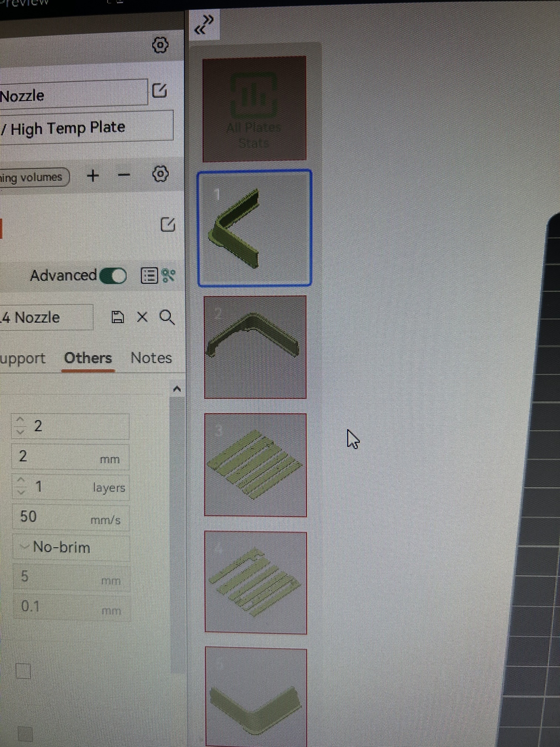Toggle the Advanced mode switch
This screenshot has height=747, width=560.
[x=113, y=275]
